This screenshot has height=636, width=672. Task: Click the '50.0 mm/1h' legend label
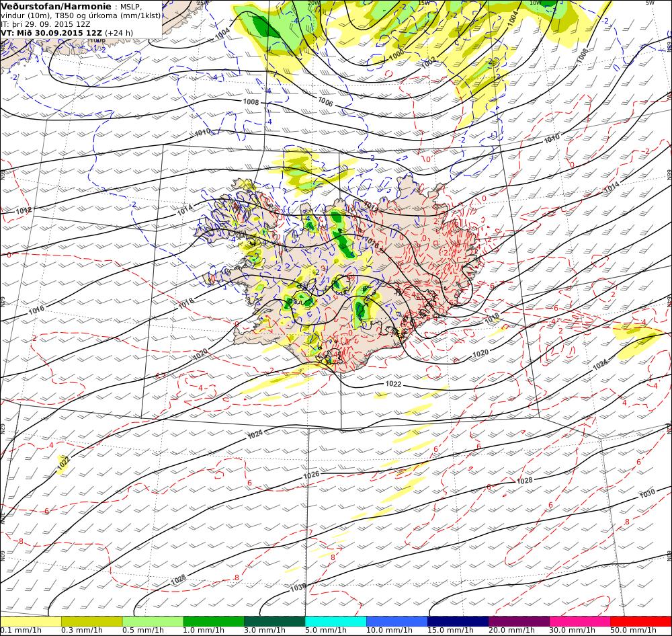tap(634, 631)
